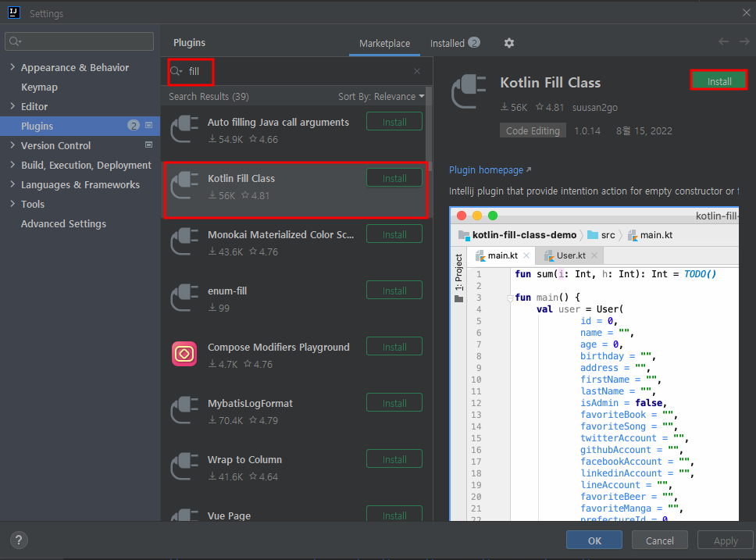This screenshot has width=756, height=560.
Task: Open the Plugin homepage link
Action: point(490,169)
